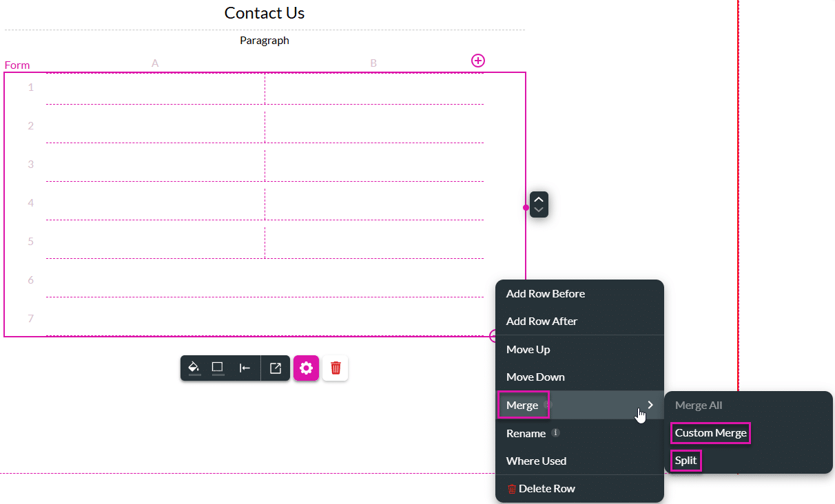Delete the form using the red trash icon
This screenshot has width=835, height=504.
point(336,368)
